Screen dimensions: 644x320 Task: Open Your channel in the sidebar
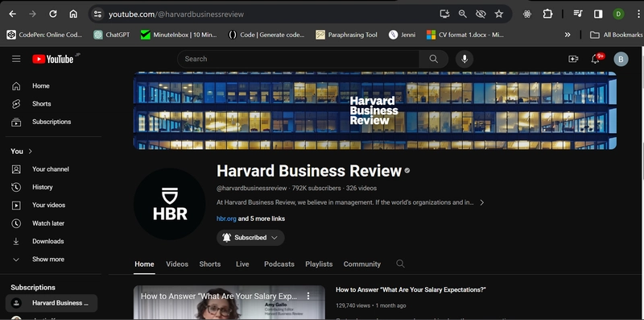point(52,169)
